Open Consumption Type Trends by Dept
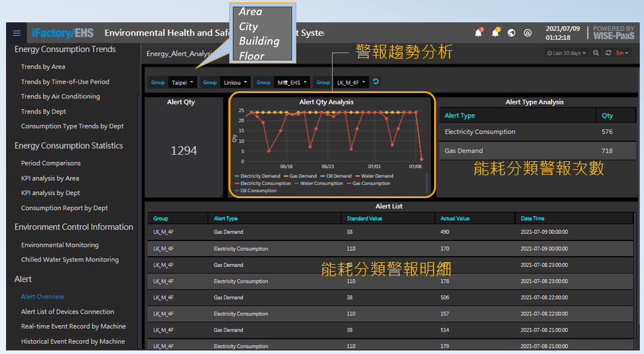The height and width of the screenshot is (354, 644). [73, 126]
